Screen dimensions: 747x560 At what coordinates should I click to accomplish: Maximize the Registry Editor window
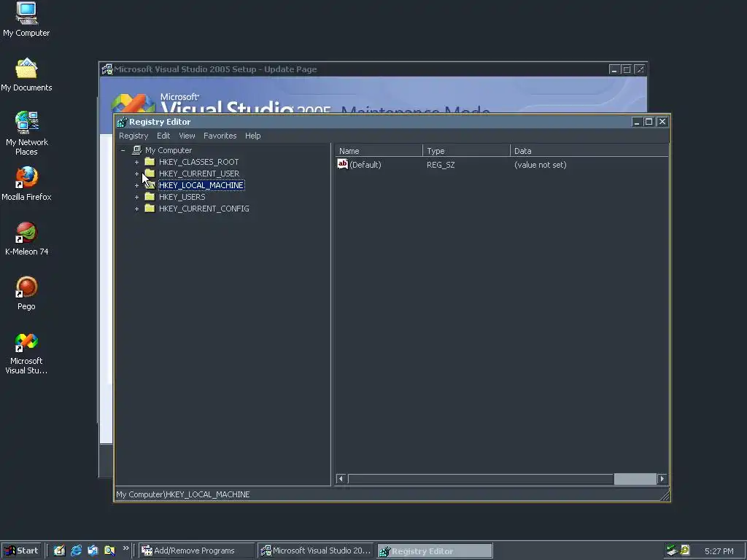pyautogui.click(x=649, y=122)
